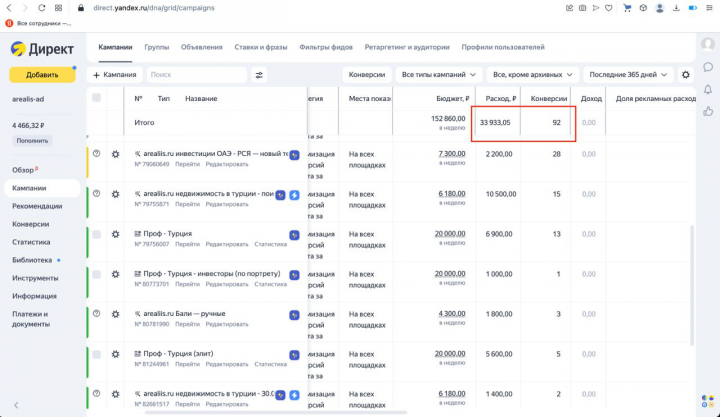Viewport: 720px width, 417px height.
Task: Click the filter sliders icon beside search
Action: click(x=260, y=75)
